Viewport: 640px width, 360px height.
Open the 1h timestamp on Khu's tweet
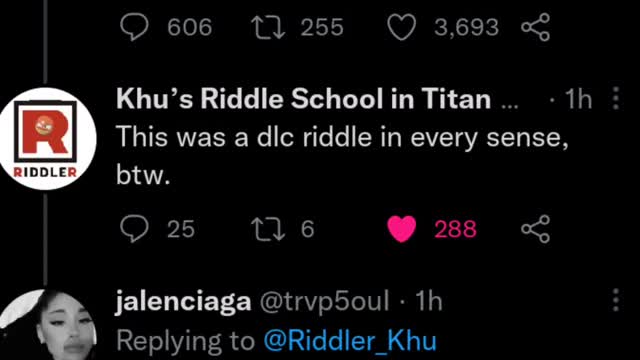pos(578,99)
